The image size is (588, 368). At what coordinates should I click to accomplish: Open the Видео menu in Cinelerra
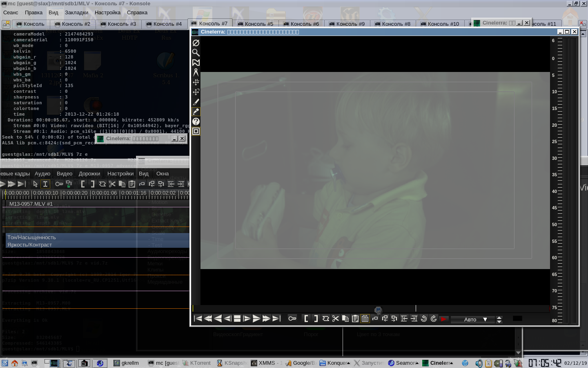pos(65,173)
